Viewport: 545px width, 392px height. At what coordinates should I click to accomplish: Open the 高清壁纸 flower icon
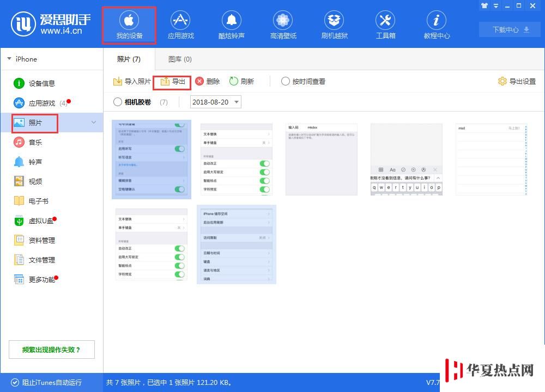(283, 26)
